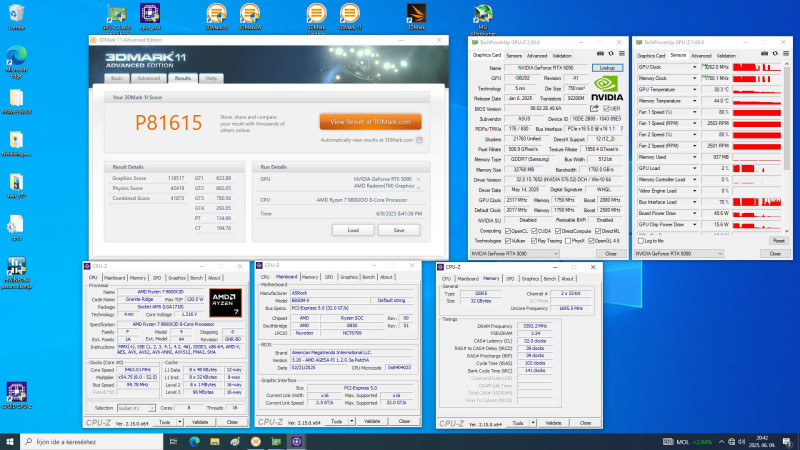Toggle the UEFI checkbox in GPU-Z
Viewport: 800px width, 450px height.
tap(606, 108)
